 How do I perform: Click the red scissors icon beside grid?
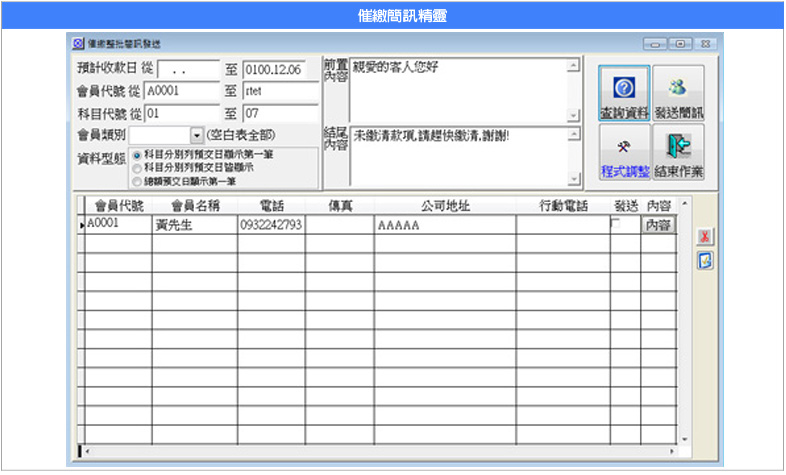pos(704,236)
